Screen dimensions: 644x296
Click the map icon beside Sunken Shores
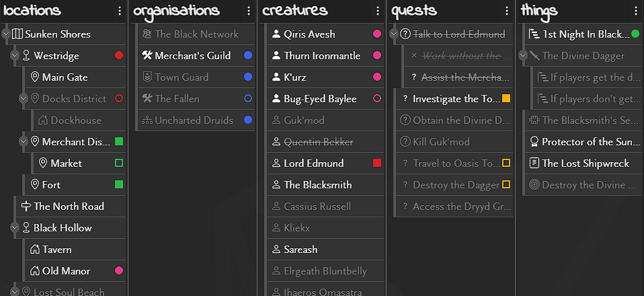click(x=17, y=34)
